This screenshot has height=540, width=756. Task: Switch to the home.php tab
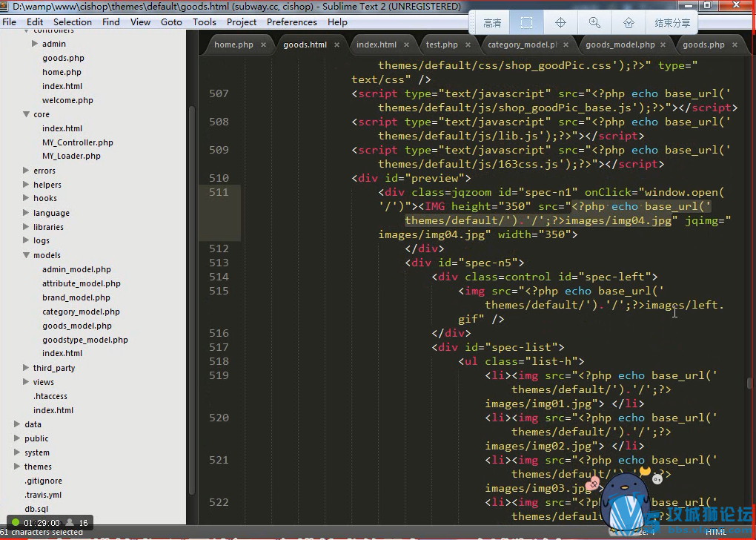pyautogui.click(x=233, y=45)
